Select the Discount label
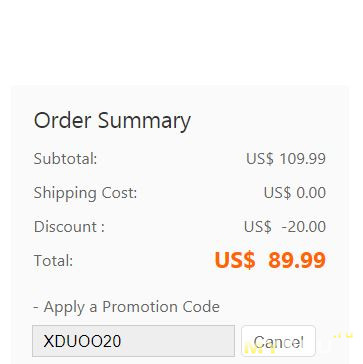Image resolution: width=363 pixels, height=364 pixels. pyautogui.click(x=69, y=227)
